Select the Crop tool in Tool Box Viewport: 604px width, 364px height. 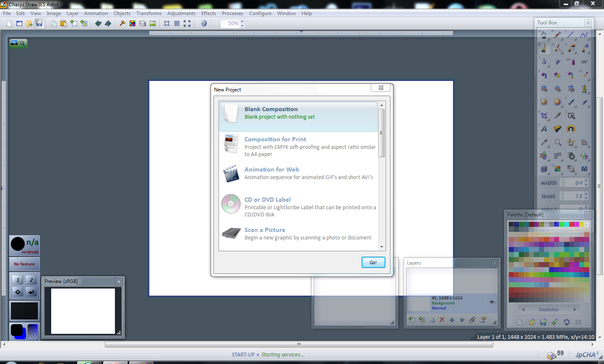(x=544, y=115)
